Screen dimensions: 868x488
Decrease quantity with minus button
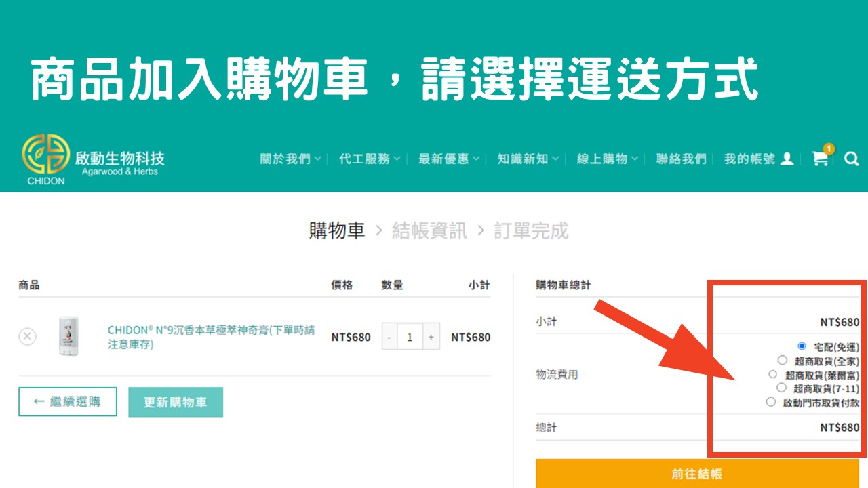[389, 337]
